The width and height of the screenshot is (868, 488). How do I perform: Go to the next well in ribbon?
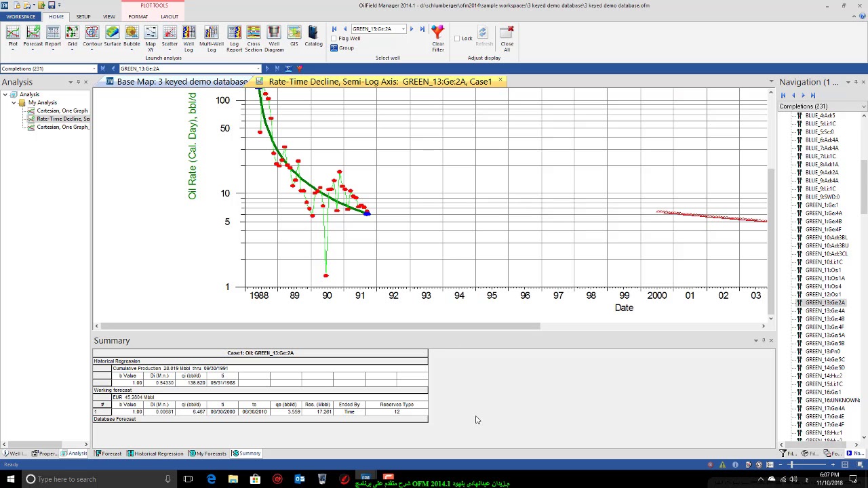tap(412, 29)
